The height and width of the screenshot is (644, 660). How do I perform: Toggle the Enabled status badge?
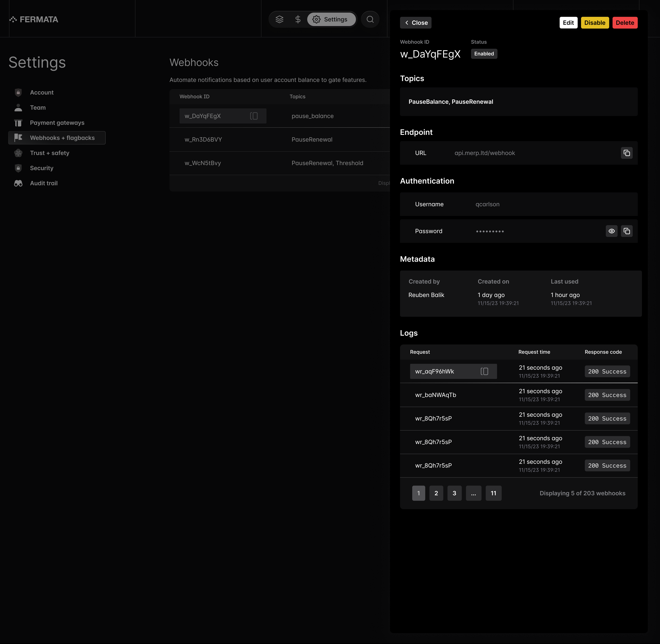point(484,53)
